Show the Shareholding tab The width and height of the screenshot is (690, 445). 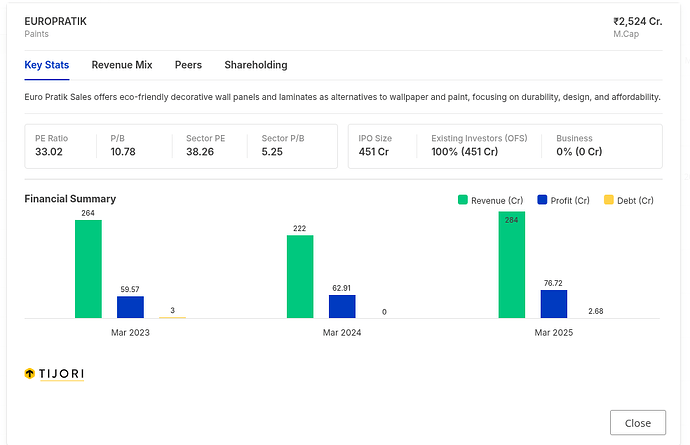tap(255, 65)
